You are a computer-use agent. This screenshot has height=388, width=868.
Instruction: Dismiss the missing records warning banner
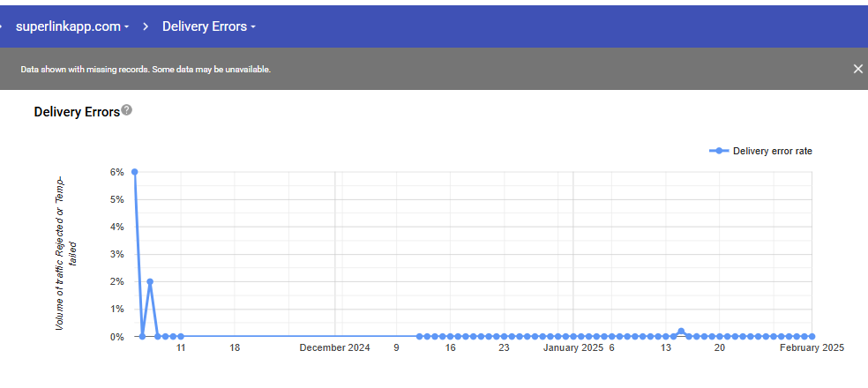coord(857,69)
